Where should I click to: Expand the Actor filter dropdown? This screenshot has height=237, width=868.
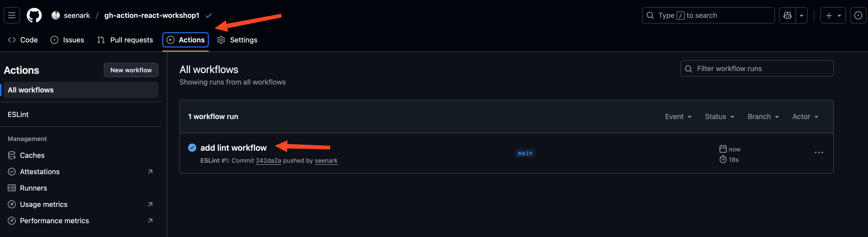tap(805, 116)
